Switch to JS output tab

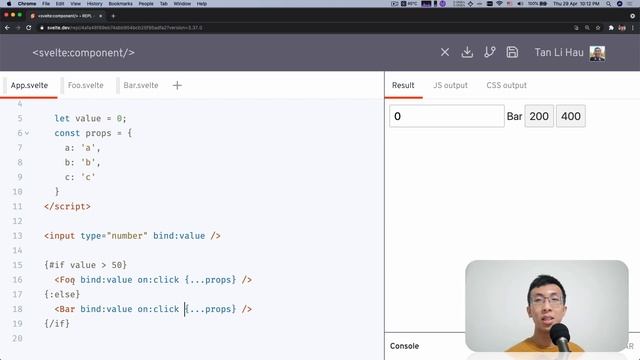tap(450, 85)
